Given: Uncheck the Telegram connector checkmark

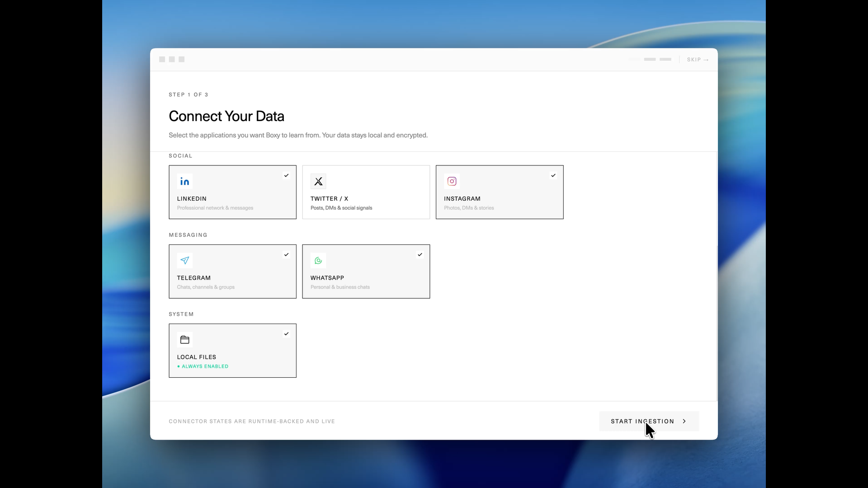Looking at the screenshot, I should [286, 254].
